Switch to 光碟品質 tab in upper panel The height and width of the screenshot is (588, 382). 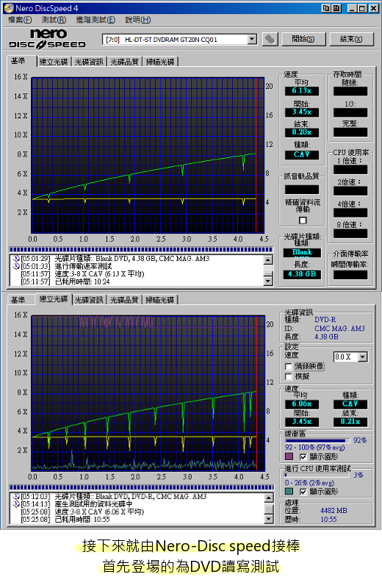(124, 62)
